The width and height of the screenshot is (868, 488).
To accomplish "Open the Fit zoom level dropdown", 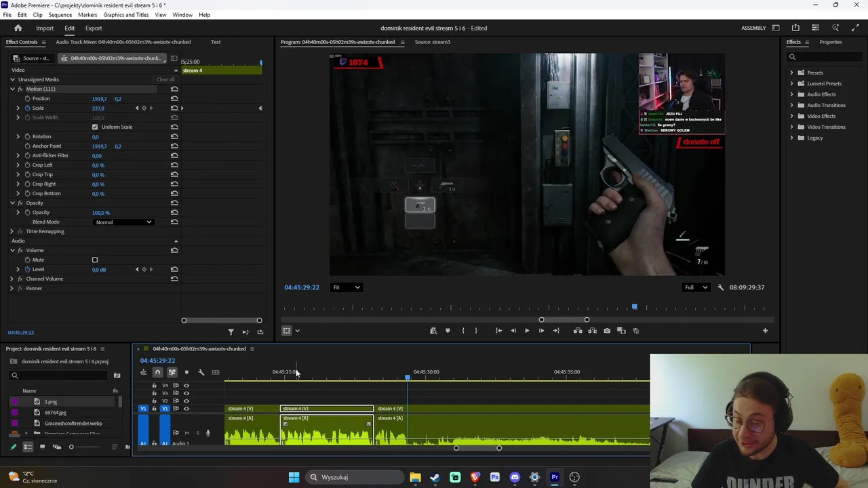I will 346,287.
